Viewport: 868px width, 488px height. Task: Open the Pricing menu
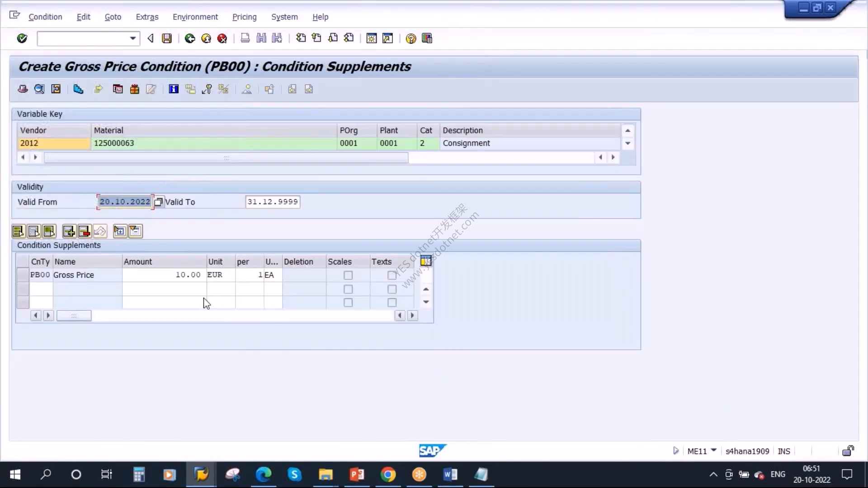pos(244,17)
